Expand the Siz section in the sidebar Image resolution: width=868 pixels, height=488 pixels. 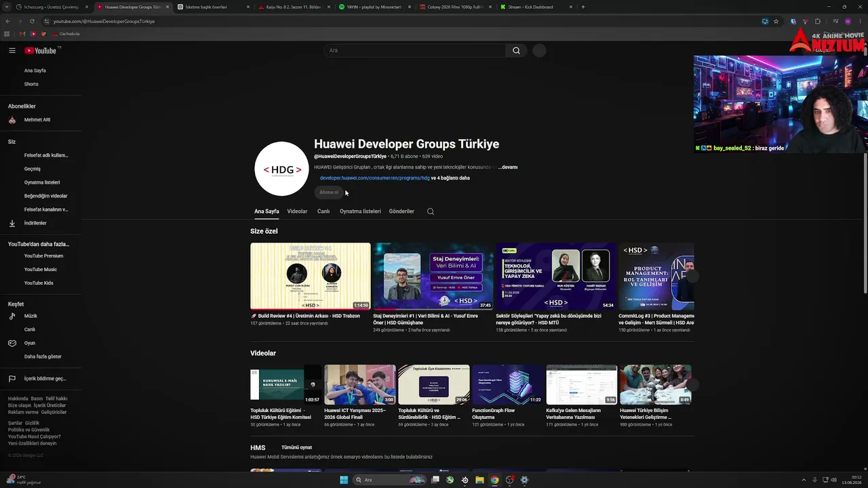(12, 142)
